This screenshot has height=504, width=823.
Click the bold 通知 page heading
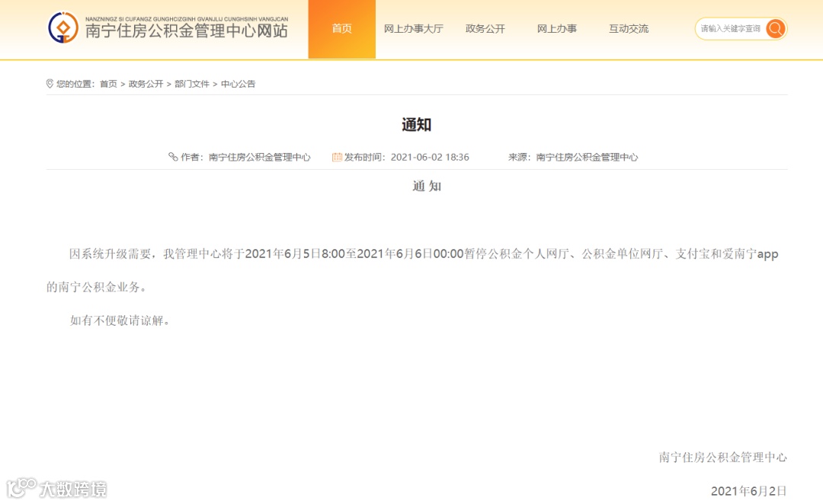coord(416,125)
